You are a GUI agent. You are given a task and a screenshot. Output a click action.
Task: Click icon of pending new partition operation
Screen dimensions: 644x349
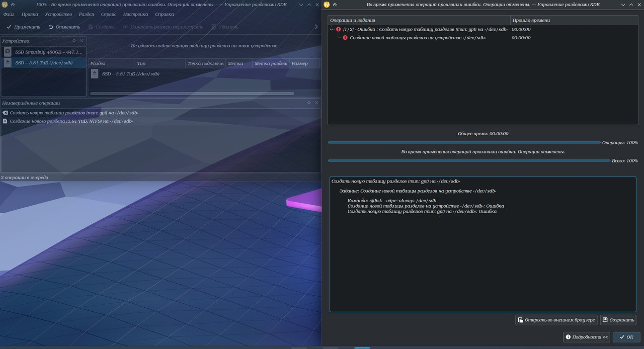coord(5,121)
